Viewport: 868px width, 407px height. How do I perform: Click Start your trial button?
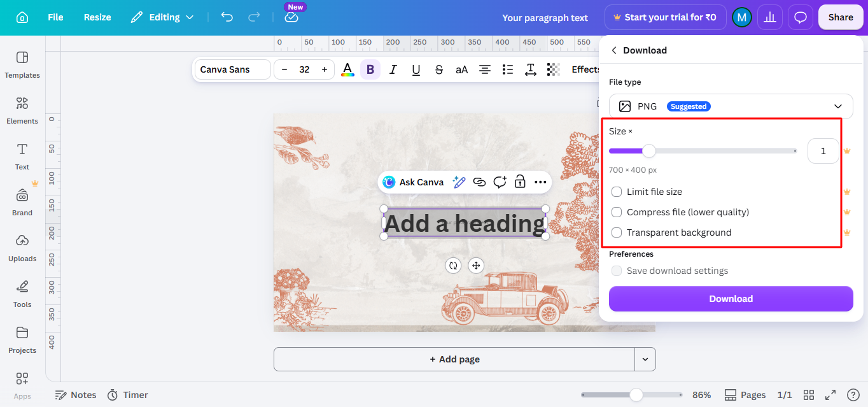click(x=664, y=17)
